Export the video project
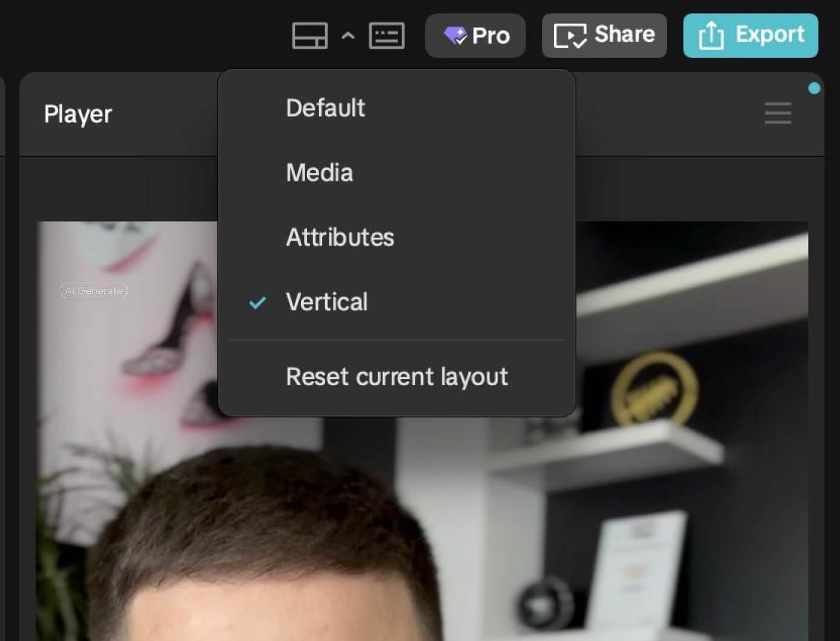The width and height of the screenshot is (840, 641). [x=750, y=36]
